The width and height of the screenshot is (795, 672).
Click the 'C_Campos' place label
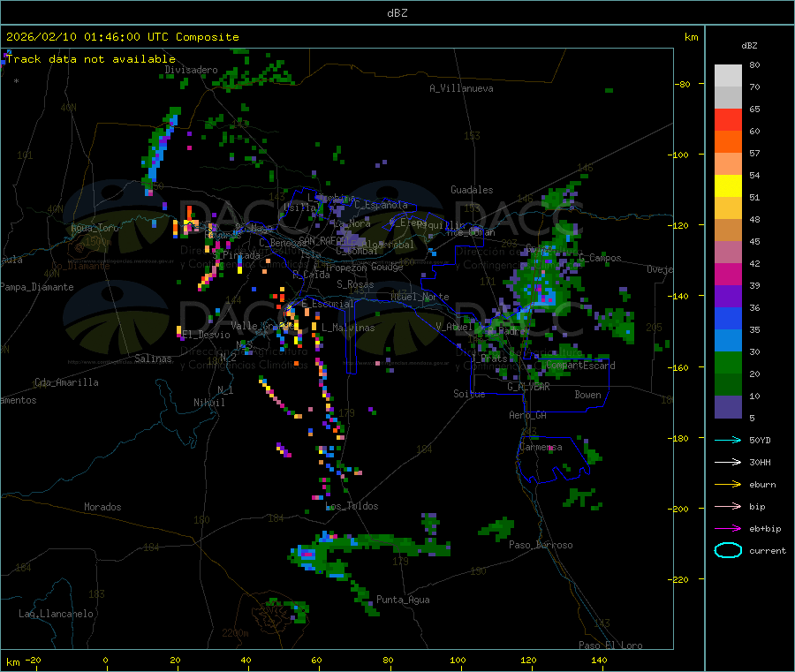601,258
